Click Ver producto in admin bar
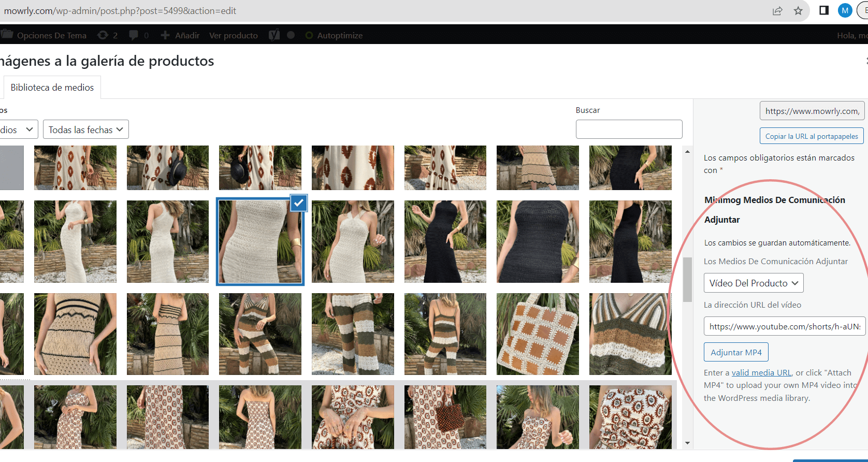This screenshot has width=868, height=462. [x=234, y=35]
